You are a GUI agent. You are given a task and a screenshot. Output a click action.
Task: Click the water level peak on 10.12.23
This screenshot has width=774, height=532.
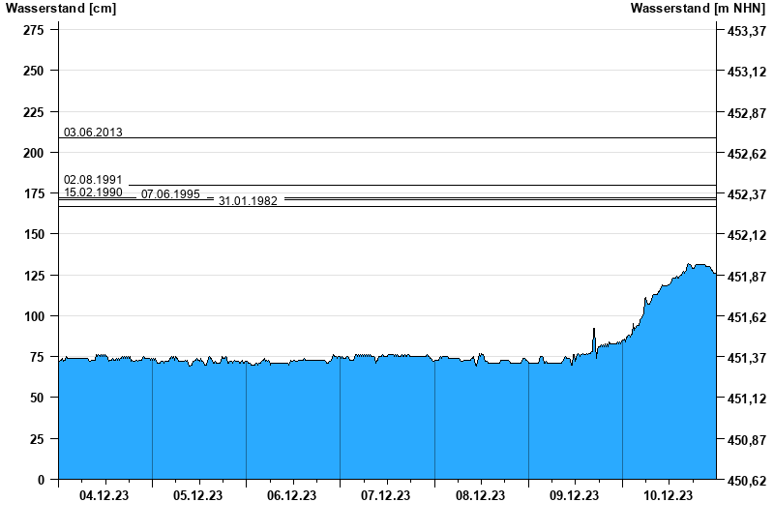pos(691,265)
